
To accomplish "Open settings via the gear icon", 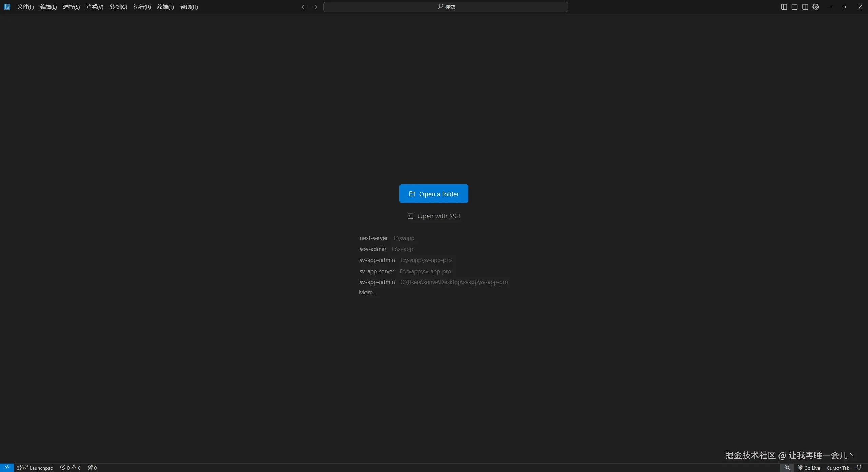I will click(816, 7).
